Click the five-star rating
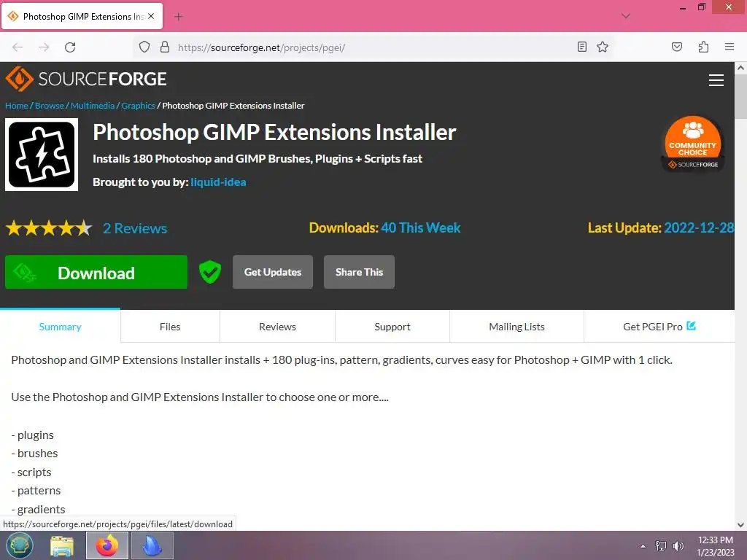 (49, 228)
